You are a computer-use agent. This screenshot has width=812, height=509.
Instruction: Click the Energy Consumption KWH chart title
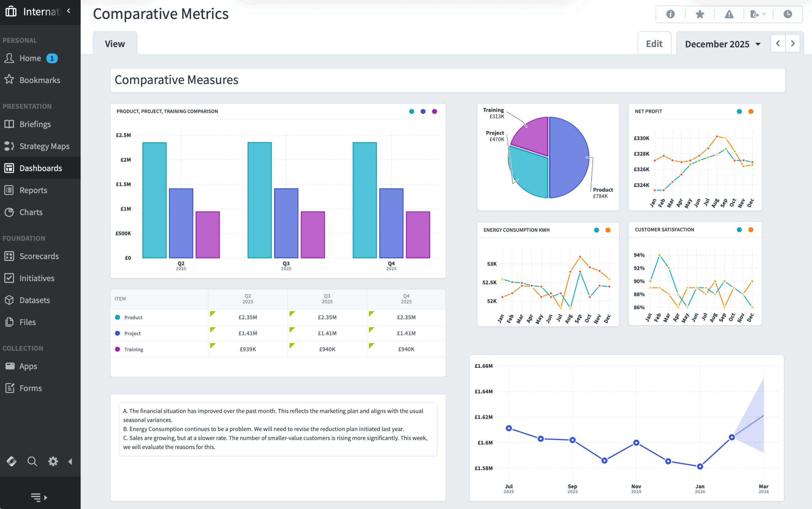pos(516,230)
